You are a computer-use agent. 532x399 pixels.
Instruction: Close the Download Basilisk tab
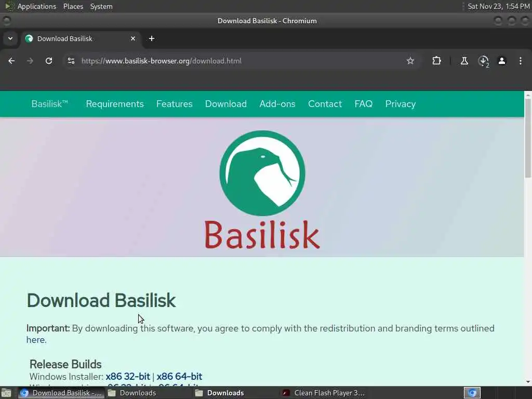(x=133, y=38)
